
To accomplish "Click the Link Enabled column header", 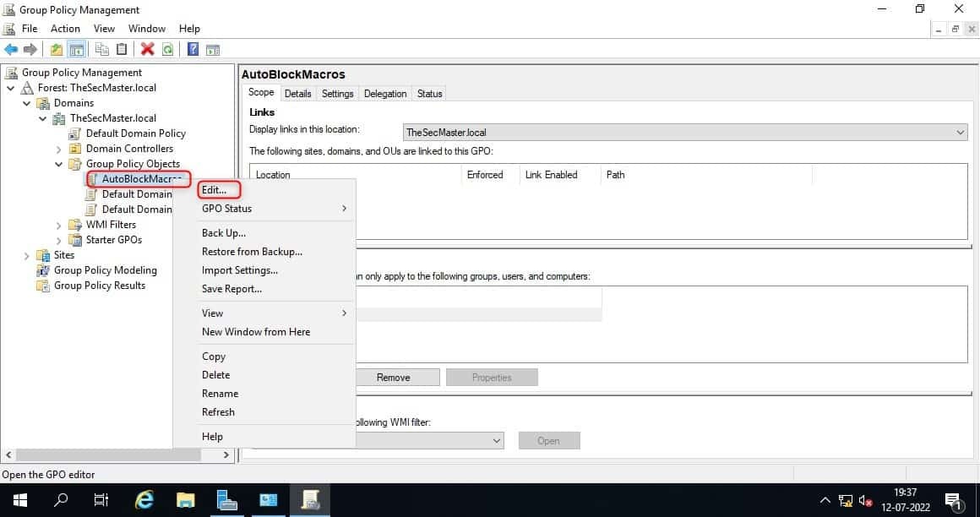I will click(559, 175).
